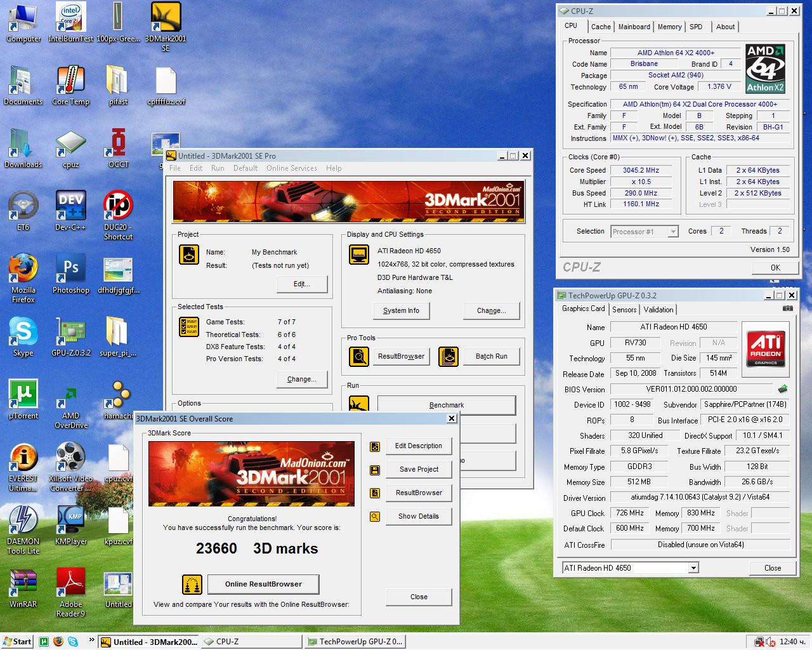Click Save Project button
The width and height of the screenshot is (812, 650).
pyautogui.click(x=419, y=469)
